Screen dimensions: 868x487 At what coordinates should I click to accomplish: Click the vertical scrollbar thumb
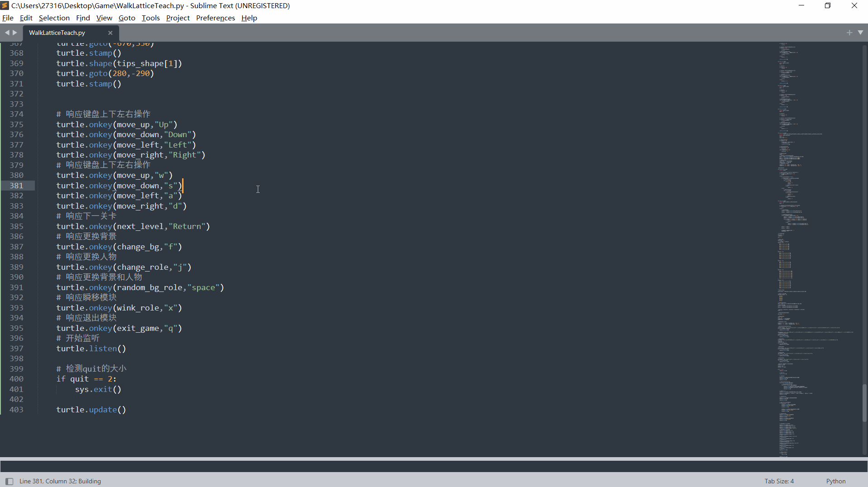(x=865, y=403)
